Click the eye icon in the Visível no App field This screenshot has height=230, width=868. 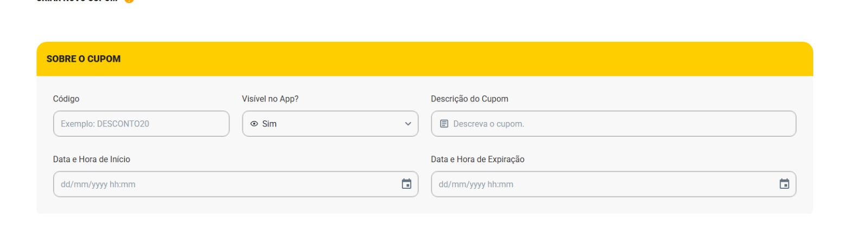[254, 124]
